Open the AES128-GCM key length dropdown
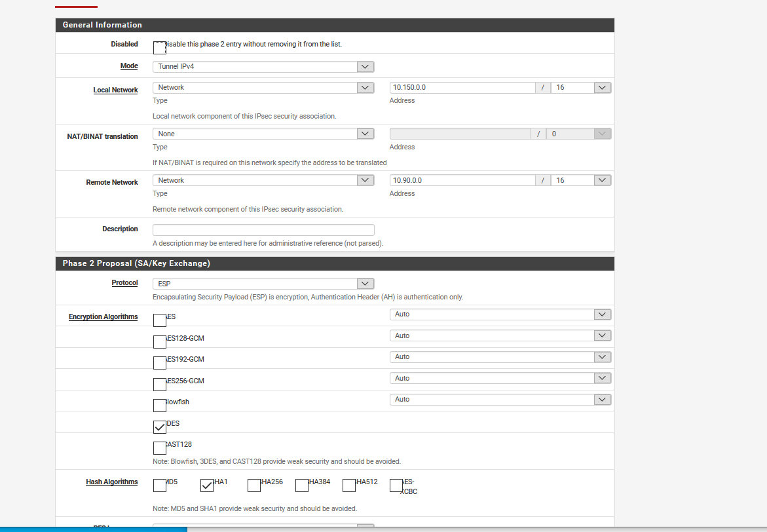This screenshot has height=532, width=767. click(x=500, y=335)
